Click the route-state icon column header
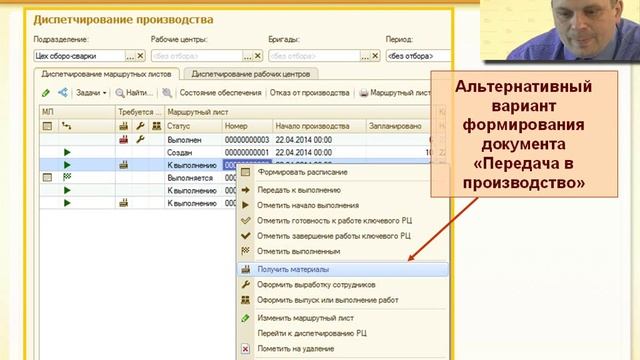The width and height of the screenshot is (640, 360). point(67,126)
